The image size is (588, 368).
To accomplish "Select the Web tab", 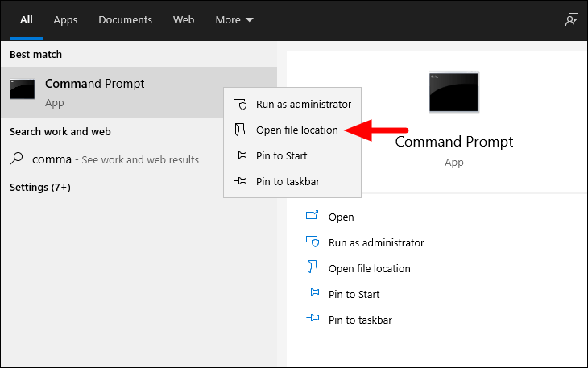I will tap(184, 19).
